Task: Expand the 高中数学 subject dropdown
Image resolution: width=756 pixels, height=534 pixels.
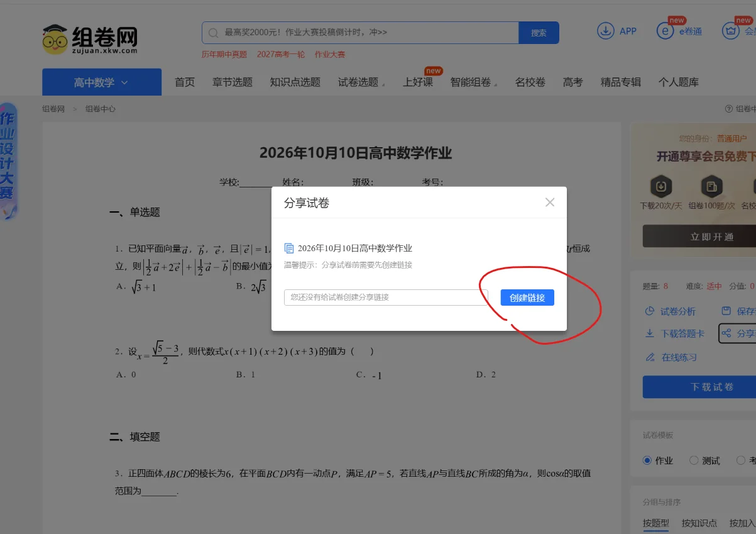Action: click(x=102, y=82)
